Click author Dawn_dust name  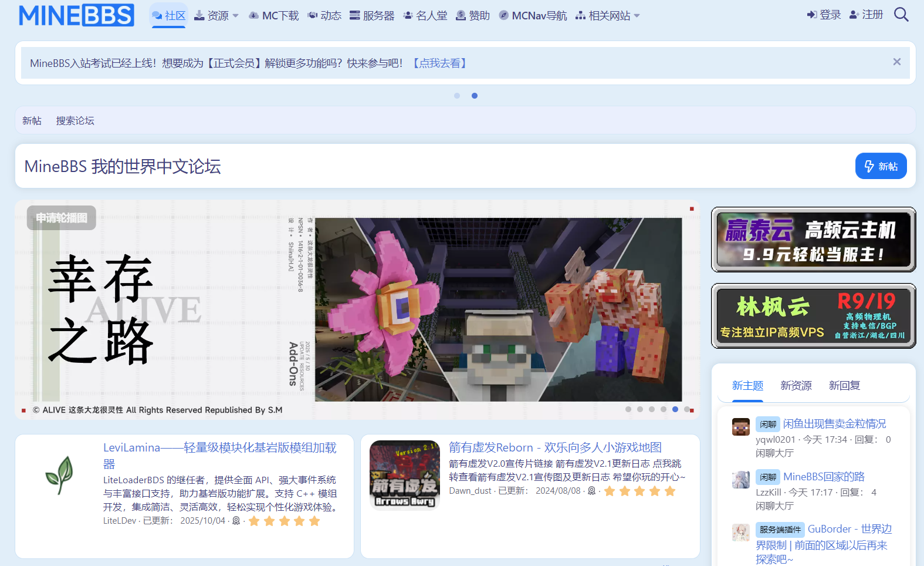coord(471,491)
